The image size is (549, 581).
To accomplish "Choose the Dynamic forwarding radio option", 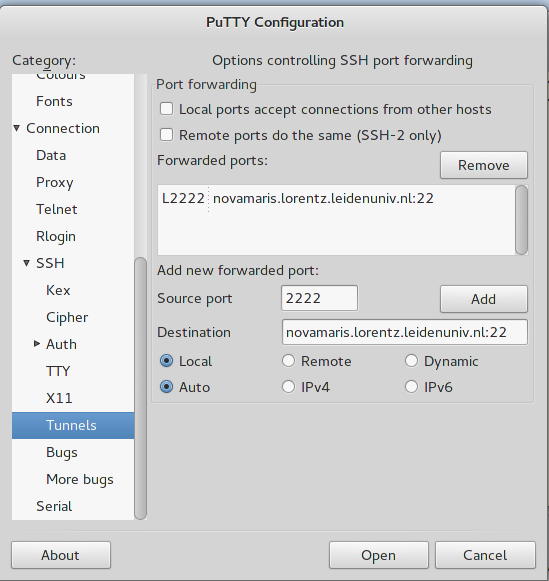I will tap(412, 361).
